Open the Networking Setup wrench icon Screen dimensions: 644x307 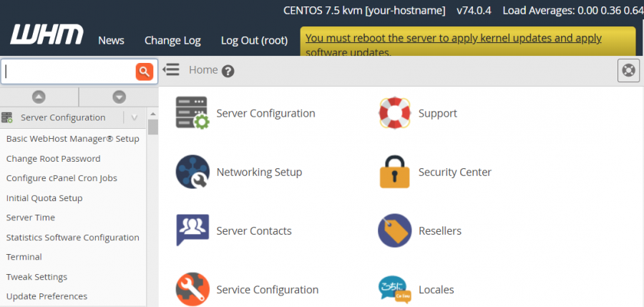[192, 172]
